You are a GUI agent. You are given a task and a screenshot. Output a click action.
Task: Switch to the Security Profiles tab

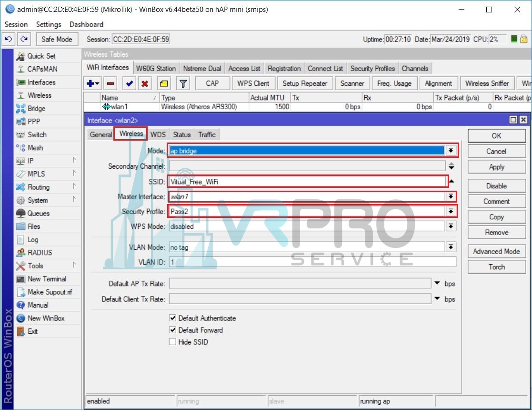click(373, 68)
